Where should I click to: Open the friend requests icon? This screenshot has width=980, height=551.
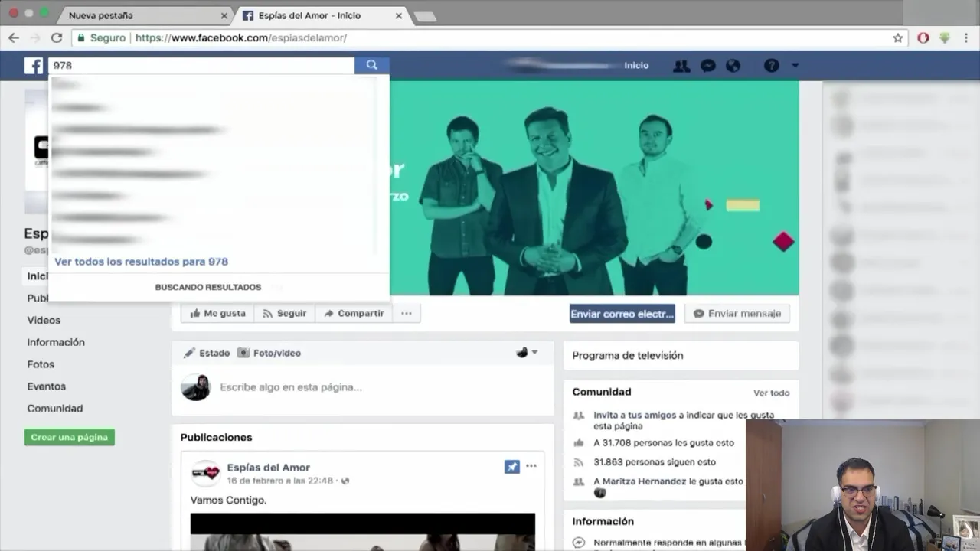click(681, 66)
